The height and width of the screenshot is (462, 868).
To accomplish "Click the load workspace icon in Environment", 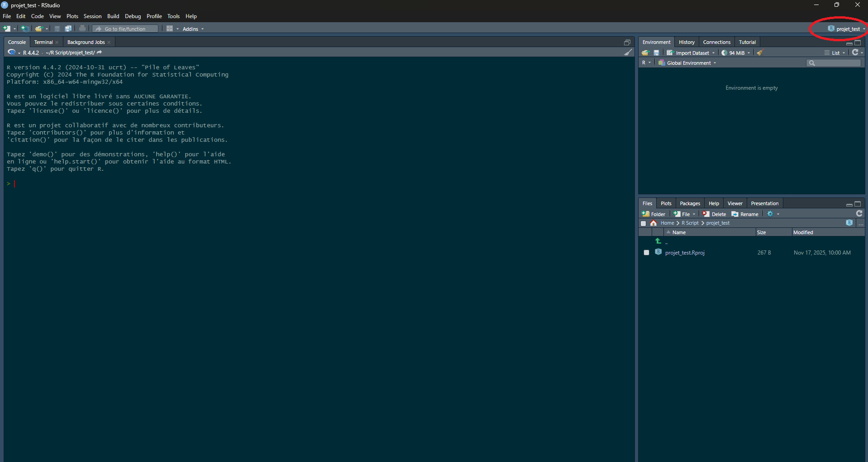I will tap(645, 53).
